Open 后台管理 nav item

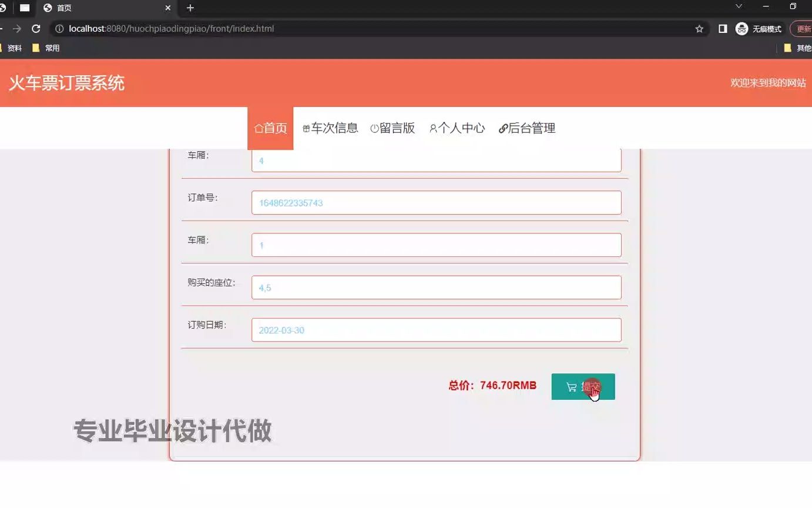527,128
